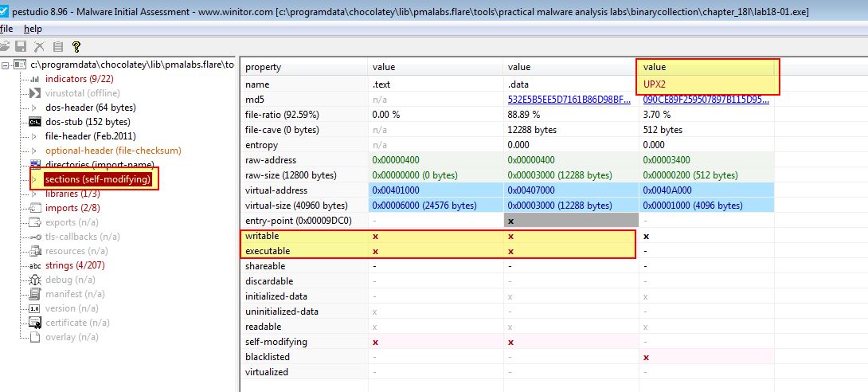Click the save floppy disk toolbar icon
868x392 pixels.
[21, 46]
